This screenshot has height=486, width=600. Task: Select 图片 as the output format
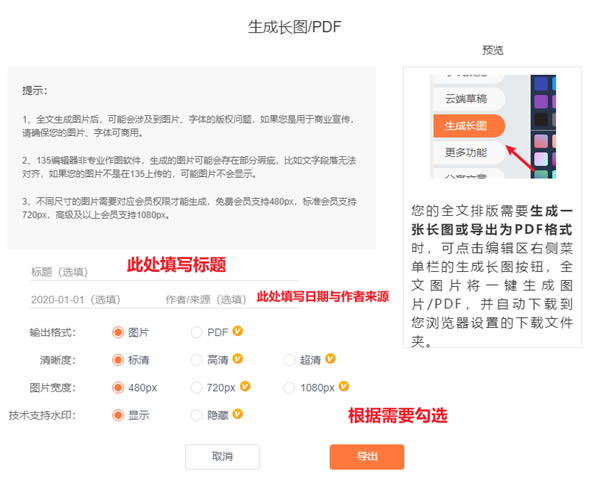[x=118, y=331]
